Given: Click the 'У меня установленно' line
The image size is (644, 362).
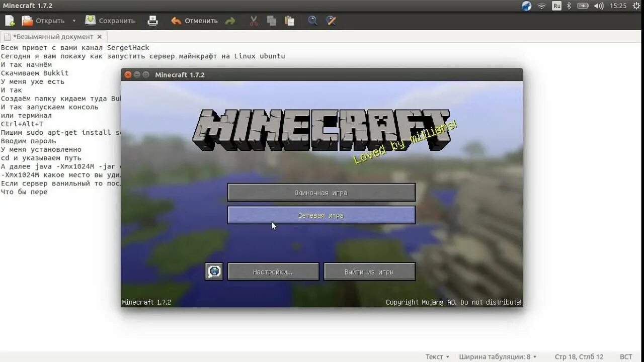Looking at the screenshot, I should (x=41, y=149).
